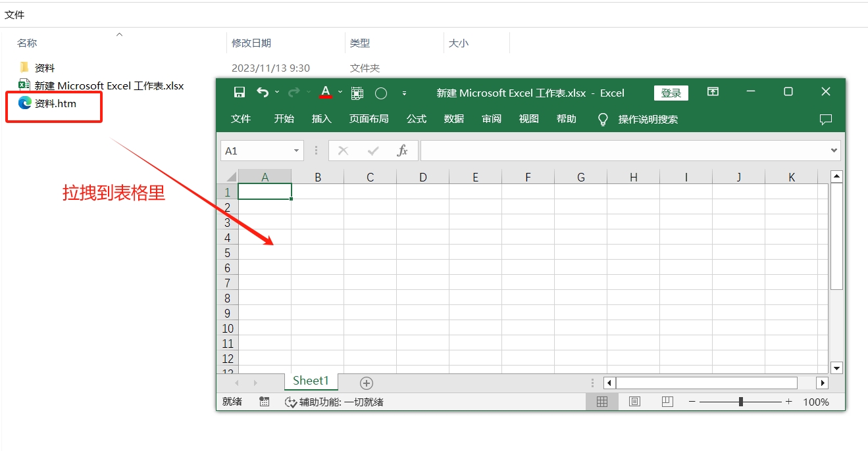
Task: Select the Font Color icon with red underline
Action: (x=325, y=93)
